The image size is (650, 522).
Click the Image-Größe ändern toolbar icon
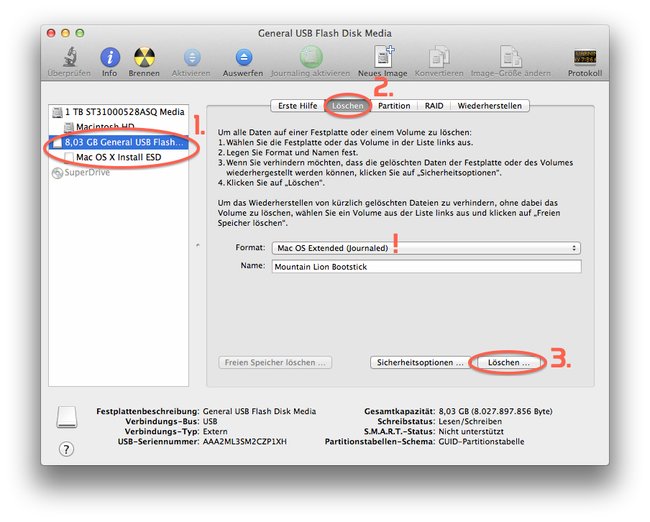click(x=510, y=57)
